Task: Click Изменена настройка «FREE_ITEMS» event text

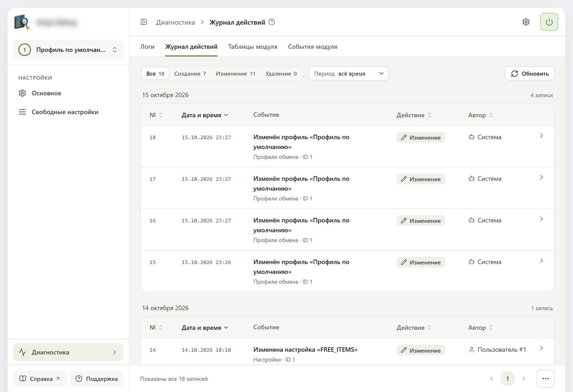Action: (x=305, y=350)
